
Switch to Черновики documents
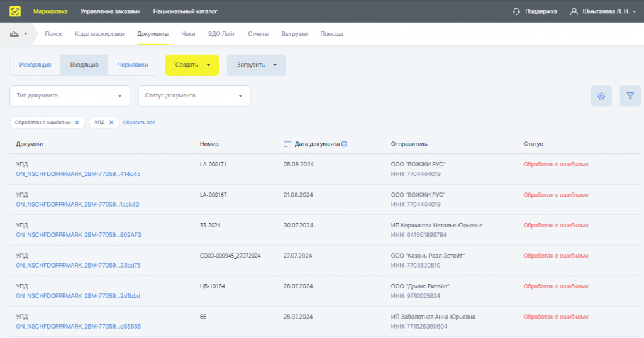133,65
